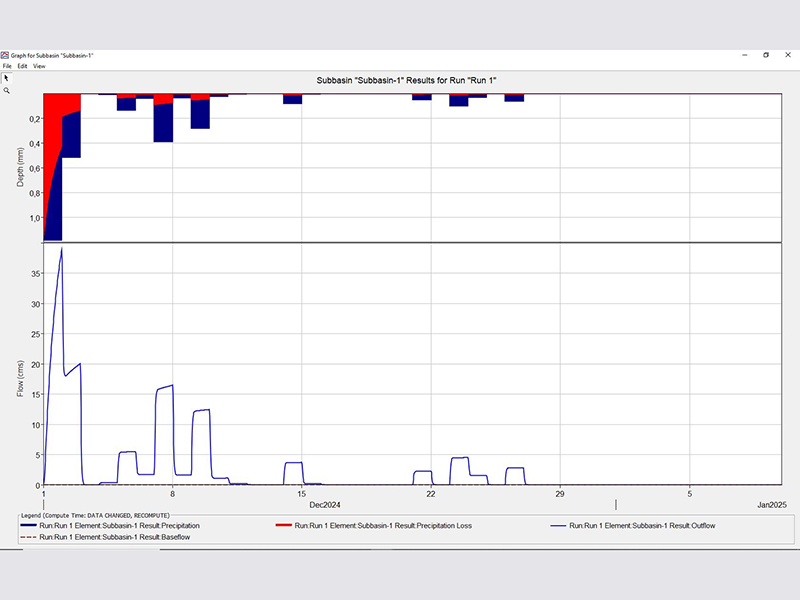Click the day 15 tick label
Image resolution: width=800 pixels, height=600 pixels.
(301, 494)
